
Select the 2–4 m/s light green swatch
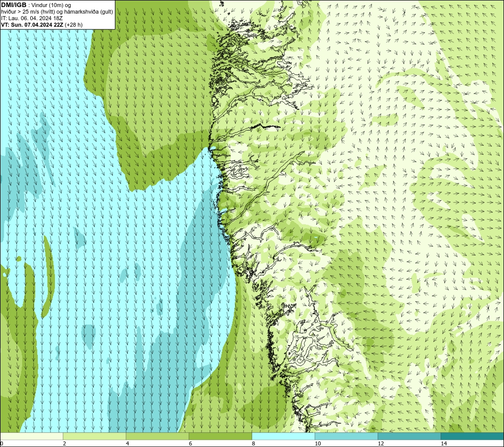[x=95, y=436]
